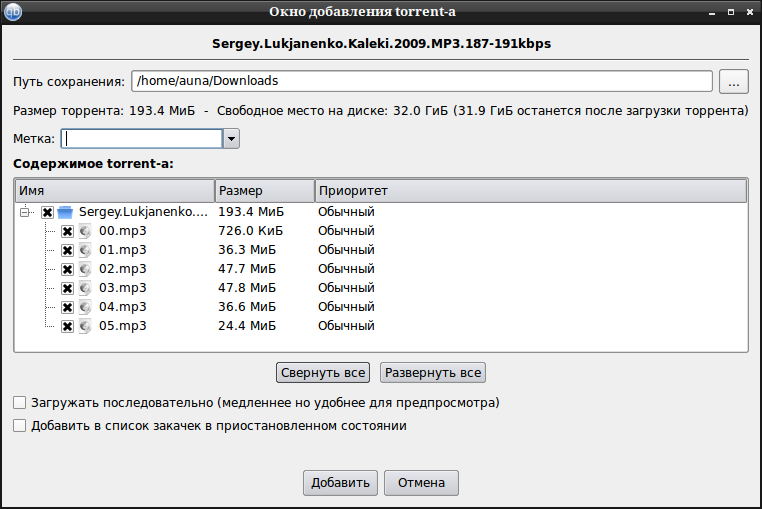Click the audio file icon next to 01.mp3
The height and width of the screenshot is (509, 762).
(85, 250)
